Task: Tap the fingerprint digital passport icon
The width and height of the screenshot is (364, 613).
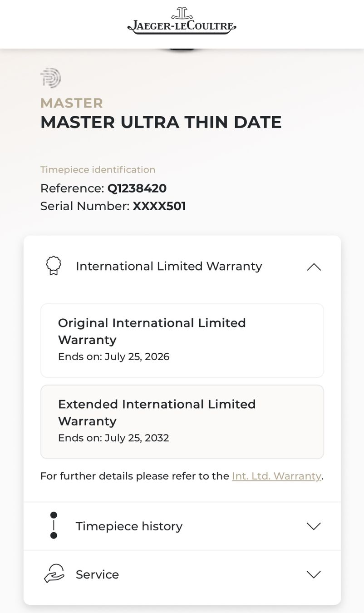Action: (x=50, y=78)
